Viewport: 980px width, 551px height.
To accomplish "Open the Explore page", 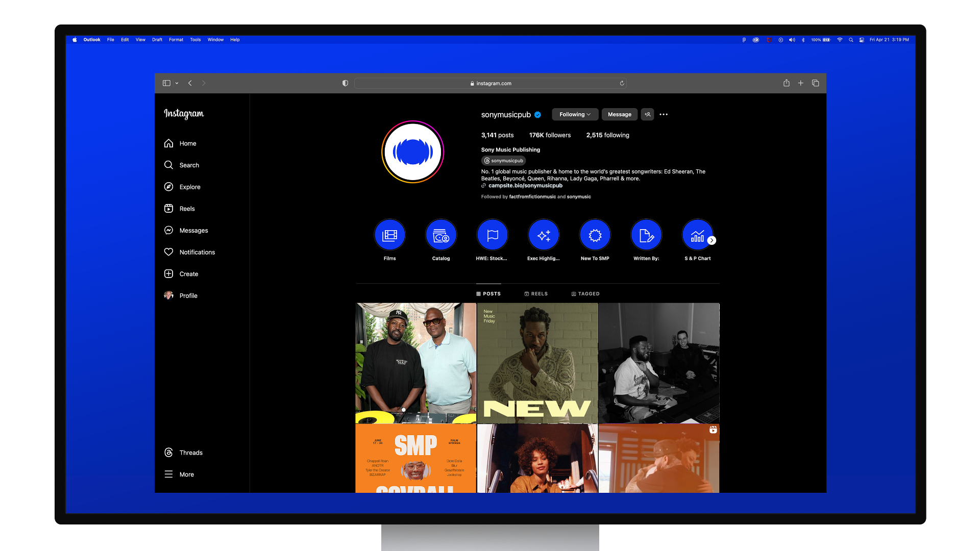I will (182, 187).
